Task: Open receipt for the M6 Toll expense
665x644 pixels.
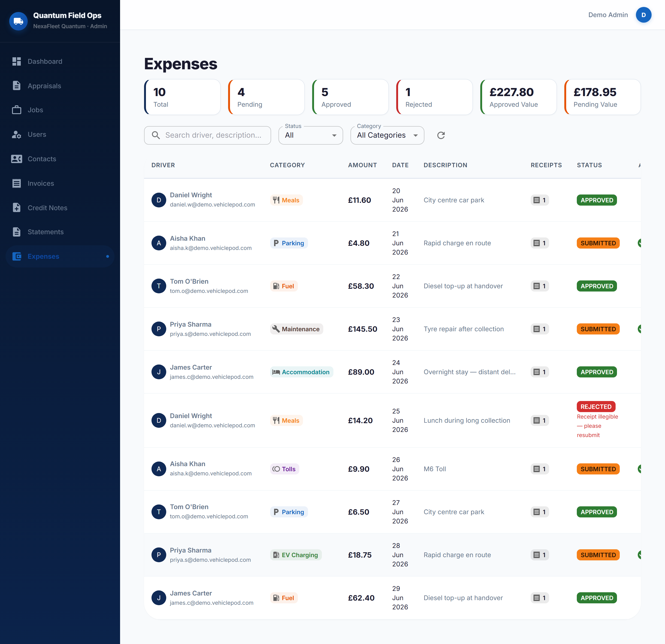Action: click(539, 469)
